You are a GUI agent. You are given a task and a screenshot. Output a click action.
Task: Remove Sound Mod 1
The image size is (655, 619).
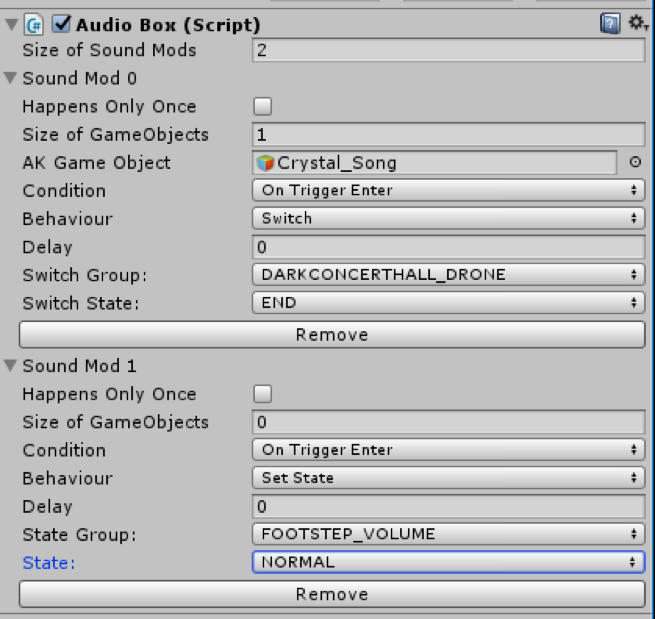point(332,594)
